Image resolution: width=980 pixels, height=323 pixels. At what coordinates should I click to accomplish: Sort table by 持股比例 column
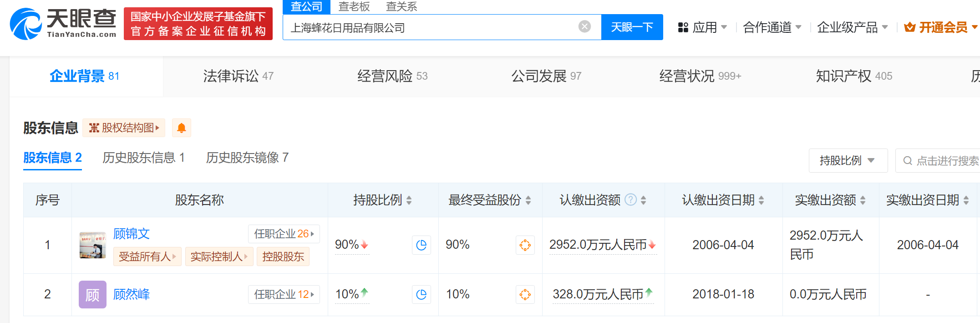(x=409, y=200)
